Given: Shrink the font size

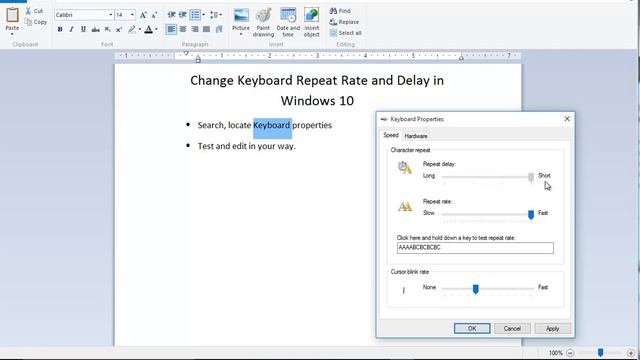Looking at the screenshot, I should (154, 15).
